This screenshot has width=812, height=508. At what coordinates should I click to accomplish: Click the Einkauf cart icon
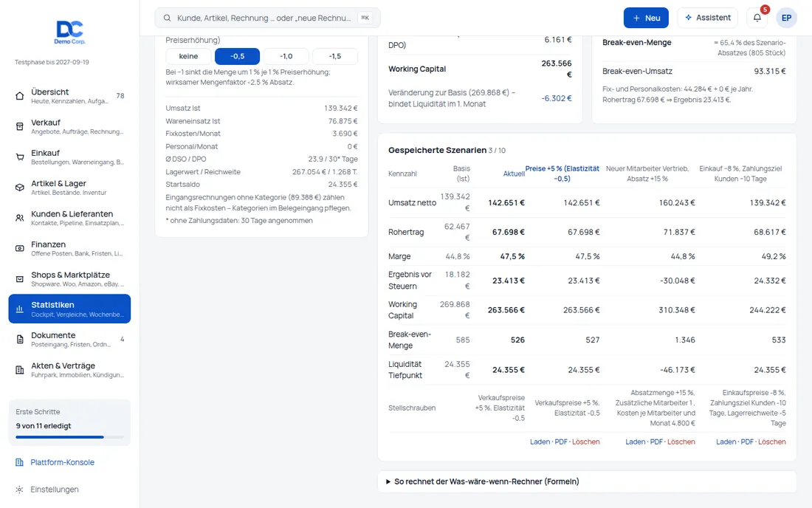coord(20,157)
